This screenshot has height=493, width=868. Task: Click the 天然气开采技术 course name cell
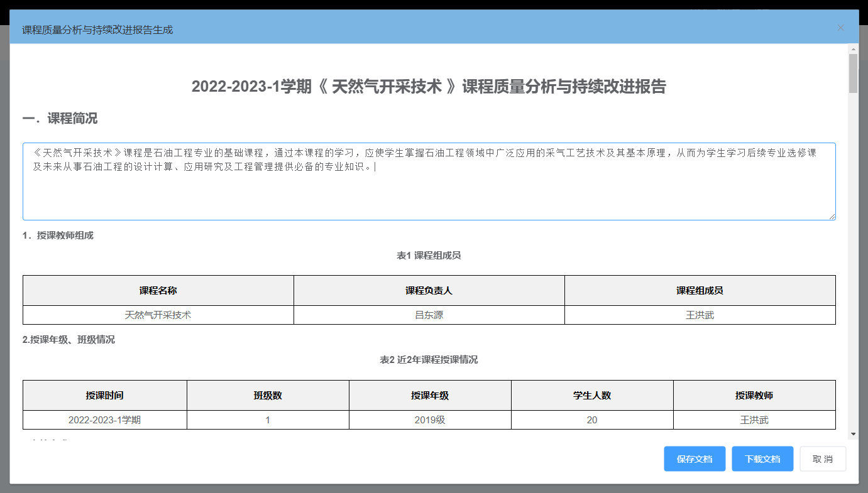pos(158,315)
